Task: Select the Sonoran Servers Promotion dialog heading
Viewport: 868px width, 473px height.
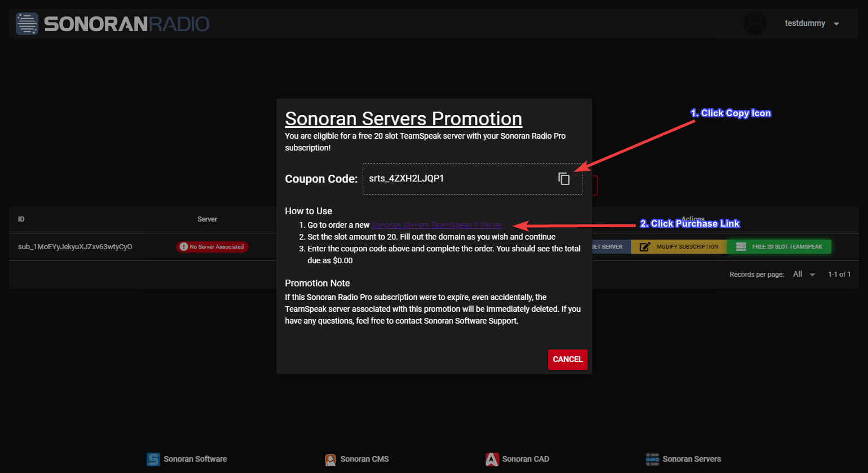Action: [x=403, y=119]
